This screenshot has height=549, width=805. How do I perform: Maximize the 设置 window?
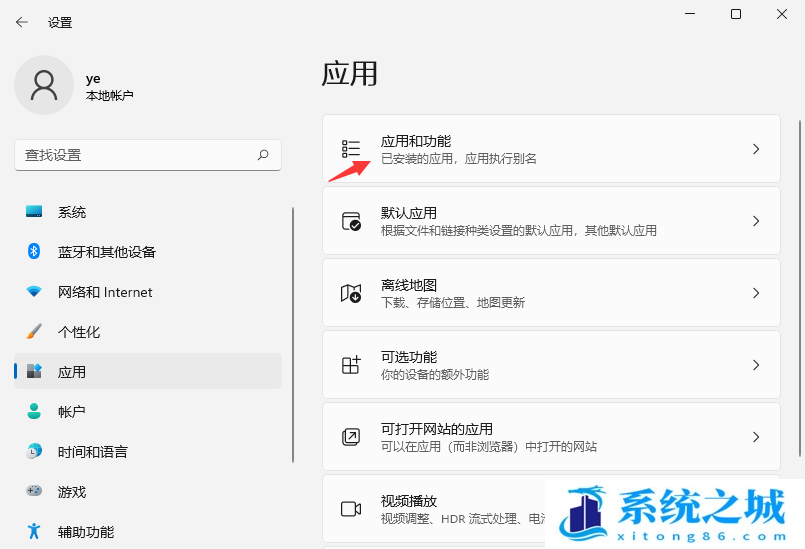(736, 14)
